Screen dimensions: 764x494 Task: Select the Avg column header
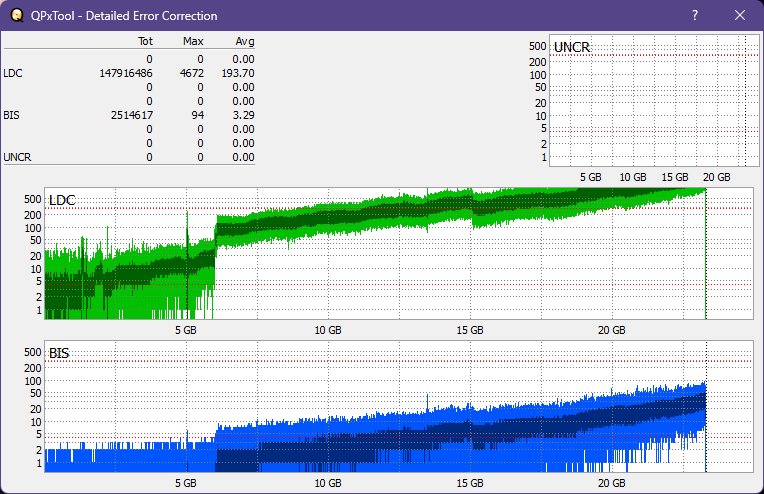point(244,42)
